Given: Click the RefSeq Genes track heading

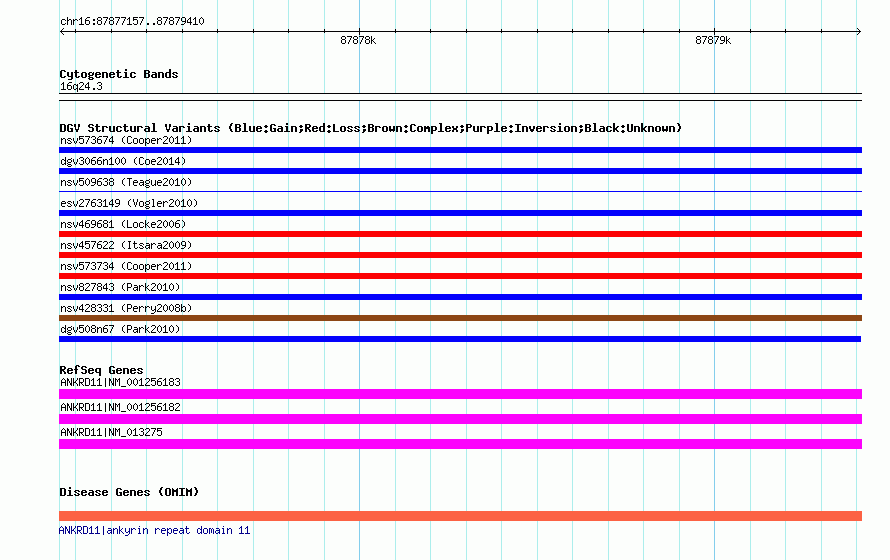Looking at the screenshot, I should pyautogui.click(x=101, y=370).
